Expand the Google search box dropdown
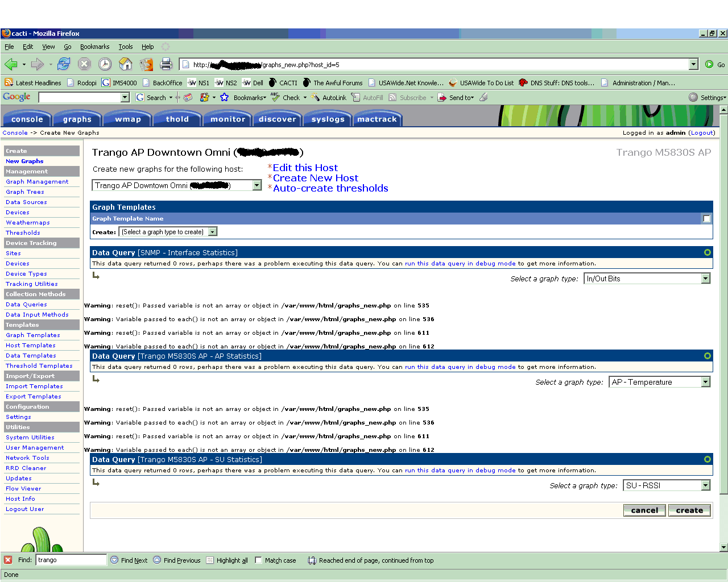The width and height of the screenshot is (728, 582). click(125, 97)
